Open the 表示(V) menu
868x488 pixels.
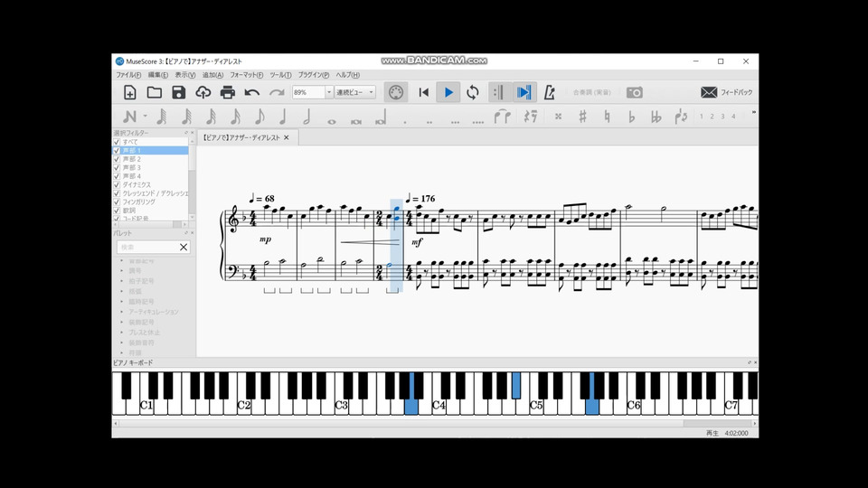pyautogui.click(x=184, y=75)
